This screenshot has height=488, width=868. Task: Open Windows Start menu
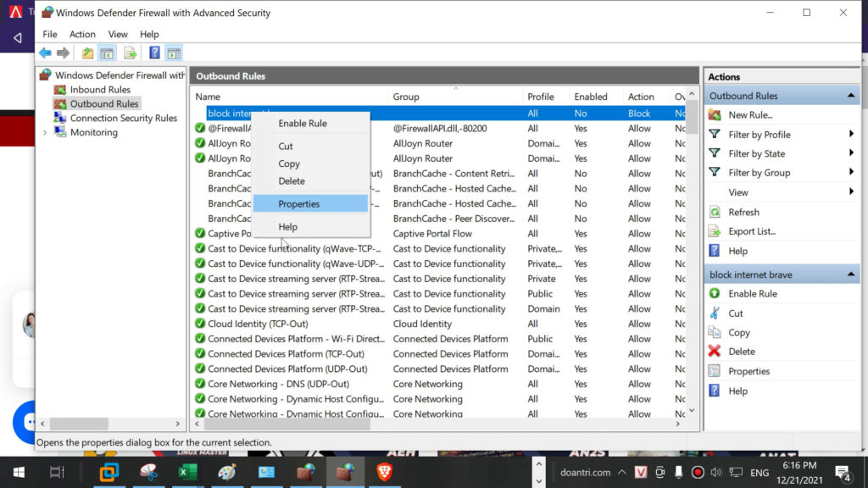pos(19,472)
